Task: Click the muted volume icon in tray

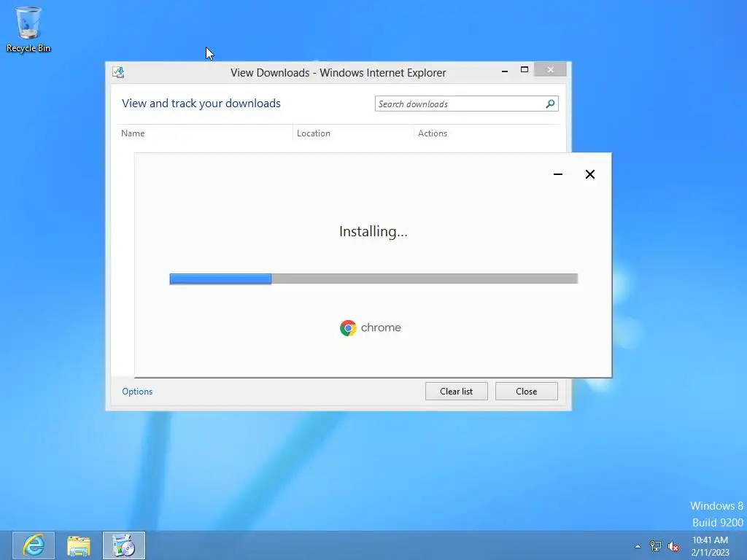Action: click(673, 546)
